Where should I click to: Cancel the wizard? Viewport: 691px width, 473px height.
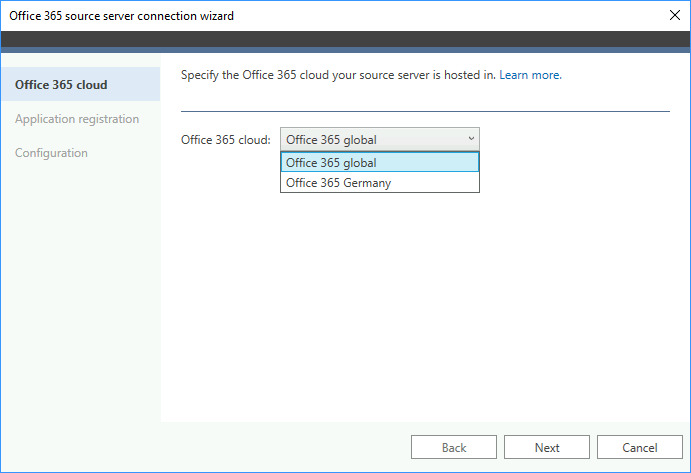639,447
